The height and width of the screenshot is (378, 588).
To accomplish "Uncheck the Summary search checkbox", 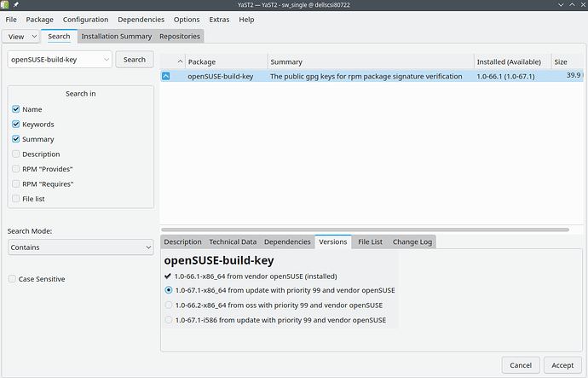I will (x=15, y=139).
